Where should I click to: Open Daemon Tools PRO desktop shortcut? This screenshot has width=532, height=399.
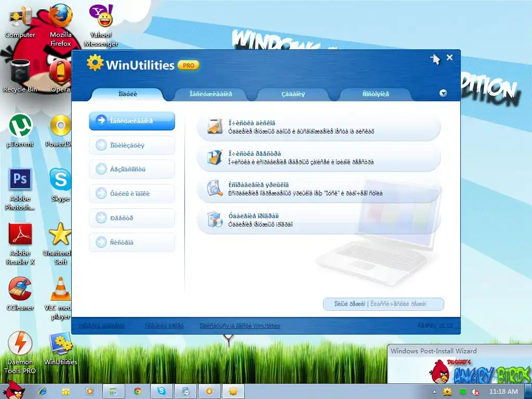pos(20,353)
